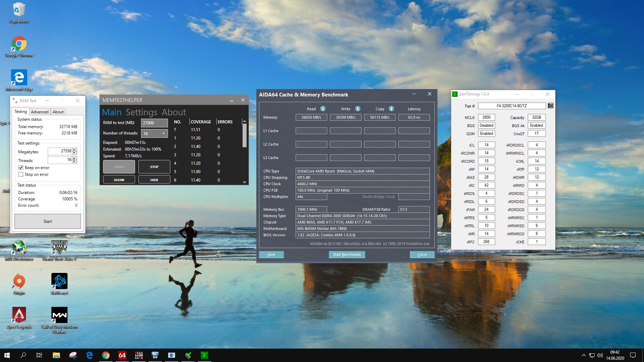Switch to the About tab in RAM Test
Viewport: 644px width, 362px height.
point(58,112)
